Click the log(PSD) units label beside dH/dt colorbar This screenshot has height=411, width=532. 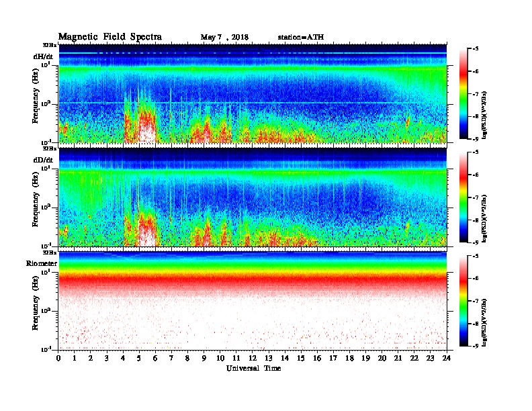coord(485,115)
